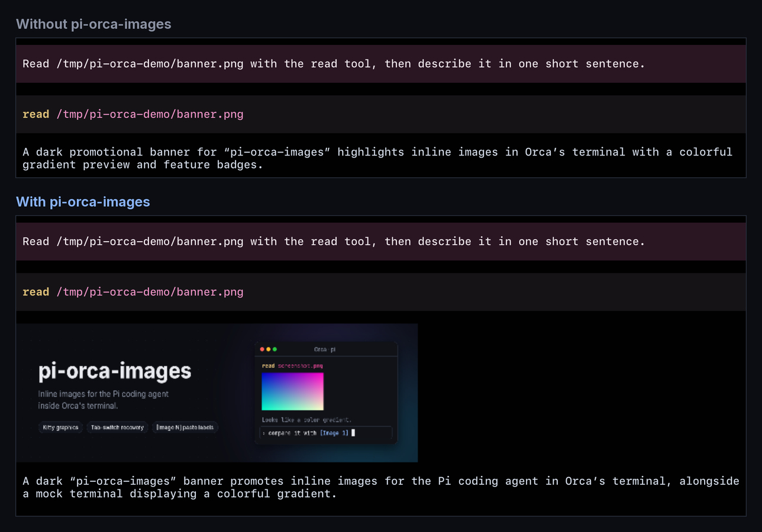The image size is (762, 532).
Task: Click the yellow dot in the mock terminal
Action: (269, 349)
